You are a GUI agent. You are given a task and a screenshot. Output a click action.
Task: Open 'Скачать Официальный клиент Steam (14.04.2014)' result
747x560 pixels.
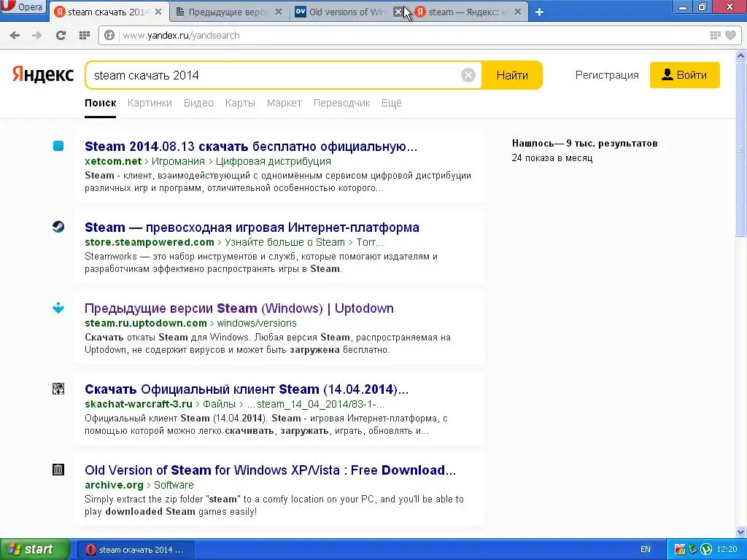247,389
